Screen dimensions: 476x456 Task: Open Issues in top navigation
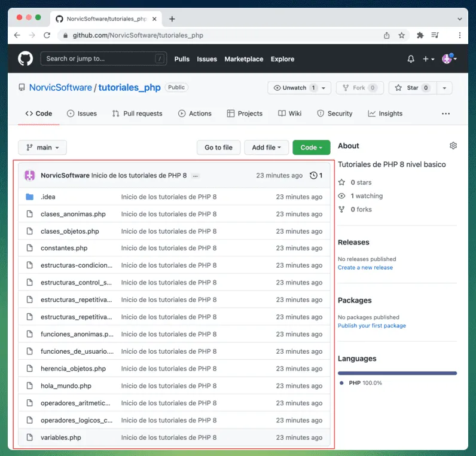[x=207, y=59]
